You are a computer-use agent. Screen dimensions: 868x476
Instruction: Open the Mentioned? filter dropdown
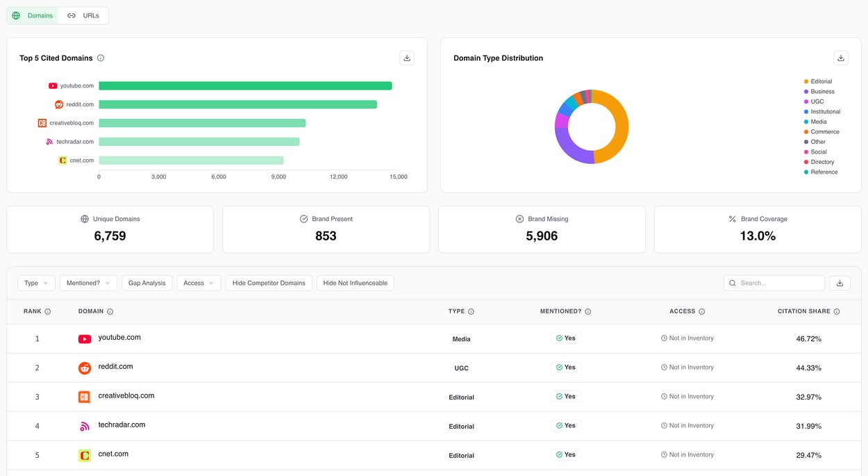click(x=88, y=283)
